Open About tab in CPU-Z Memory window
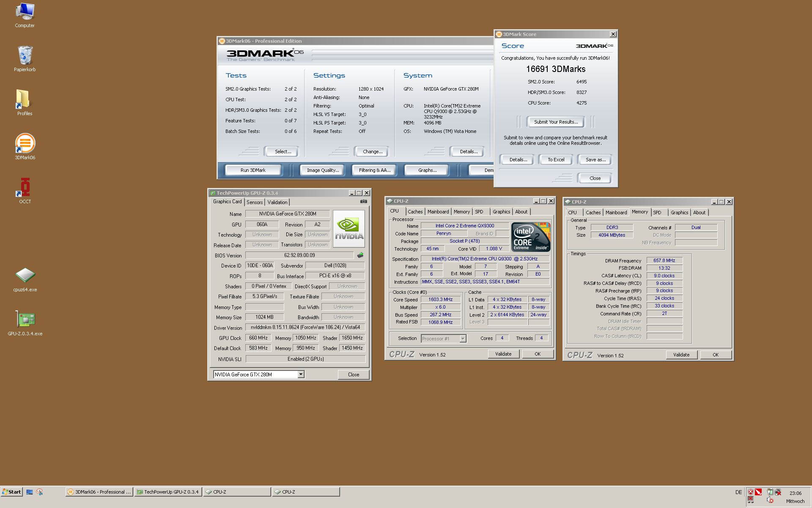 (699, 213)
